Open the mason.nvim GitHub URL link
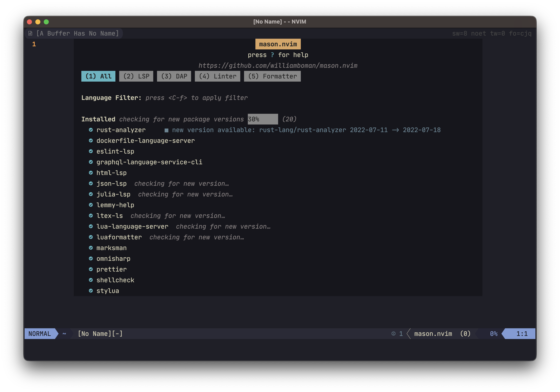Viewport: 560px width, 392px height. pos(278,66)
